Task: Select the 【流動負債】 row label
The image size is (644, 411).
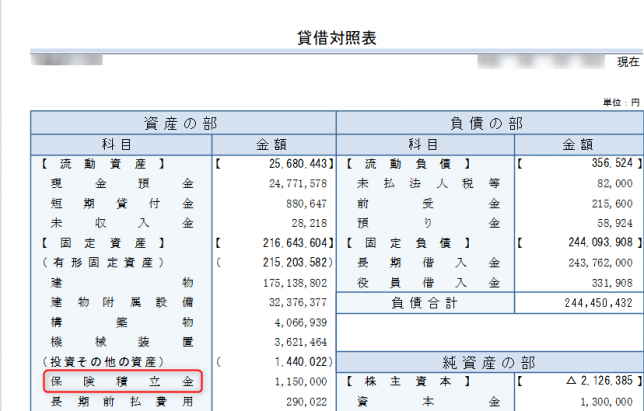Action: pyautogui.click(x=408, y=164)
